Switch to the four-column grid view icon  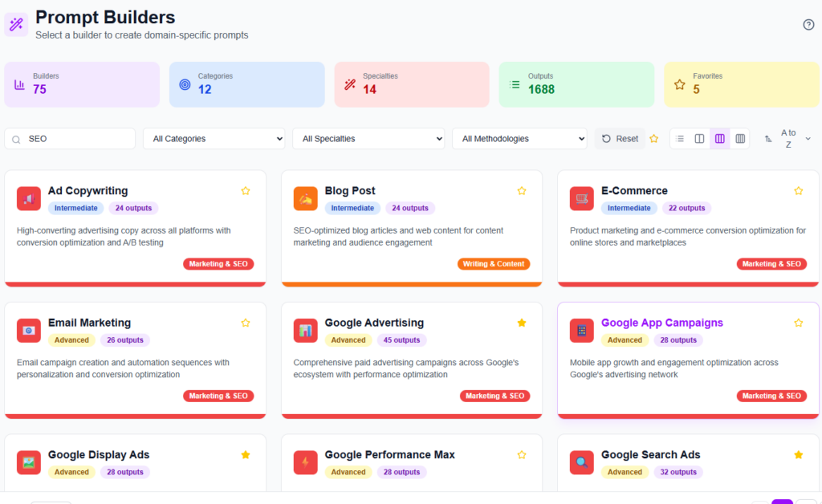click(739, 138)
